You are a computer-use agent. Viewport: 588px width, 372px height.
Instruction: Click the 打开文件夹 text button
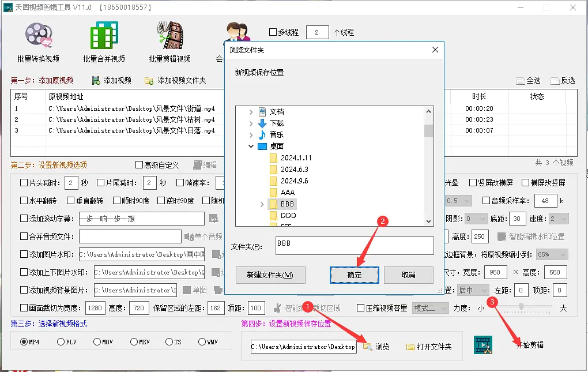pyautogui.click(x=434, y=347)
